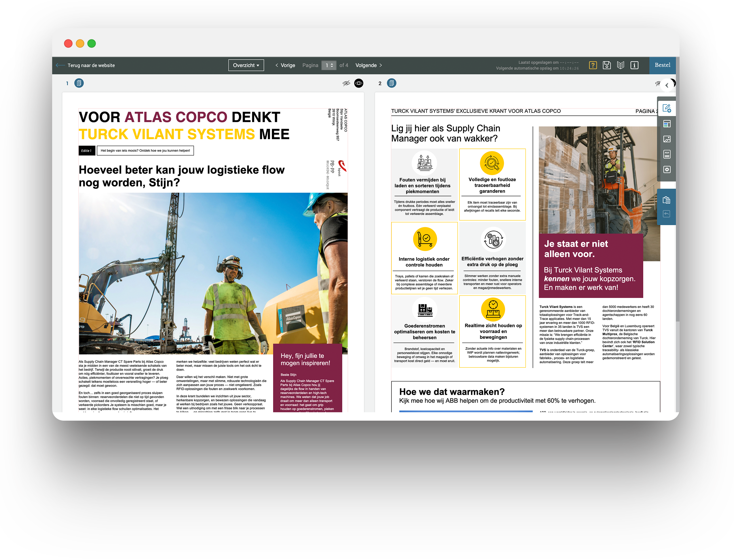Open the Overzicht dropdown
The width and height of the screenshot is (734, 560).
pos(246,65)
